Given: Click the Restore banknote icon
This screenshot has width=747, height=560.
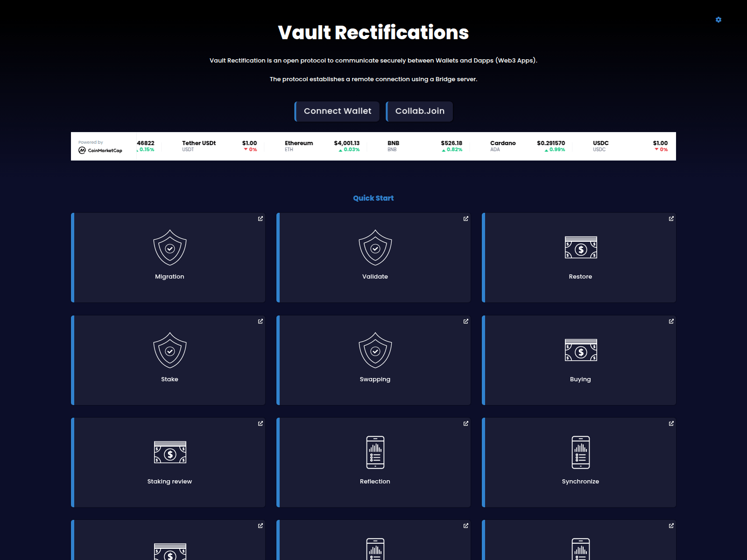Looking at the screenshot, I should (581, 247).
